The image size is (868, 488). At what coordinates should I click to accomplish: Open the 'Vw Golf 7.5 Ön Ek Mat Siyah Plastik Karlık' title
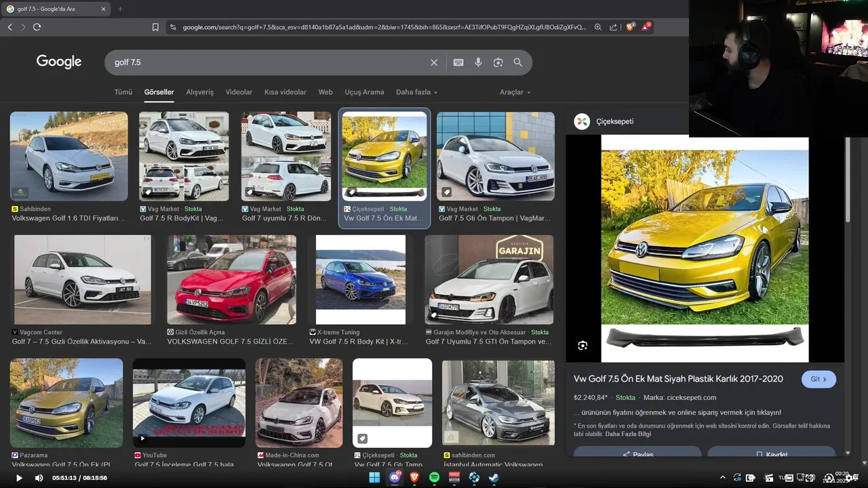[x=678, y=379]
